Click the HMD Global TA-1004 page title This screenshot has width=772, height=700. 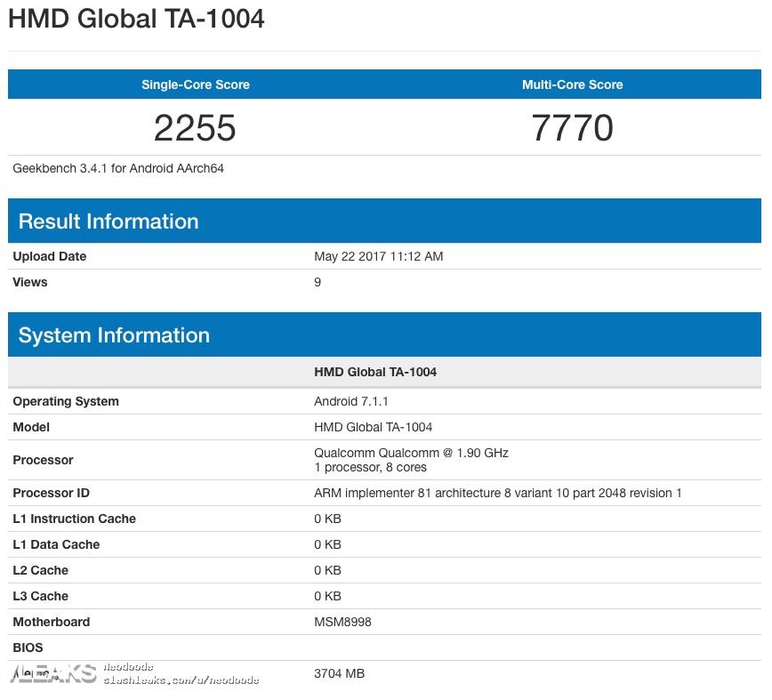[136, 19]
